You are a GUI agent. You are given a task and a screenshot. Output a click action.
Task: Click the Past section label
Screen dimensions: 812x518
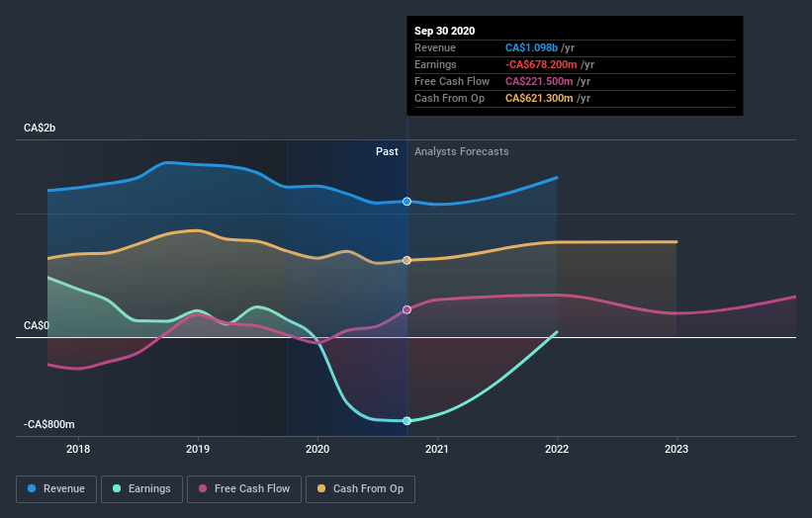pos(387,151)
